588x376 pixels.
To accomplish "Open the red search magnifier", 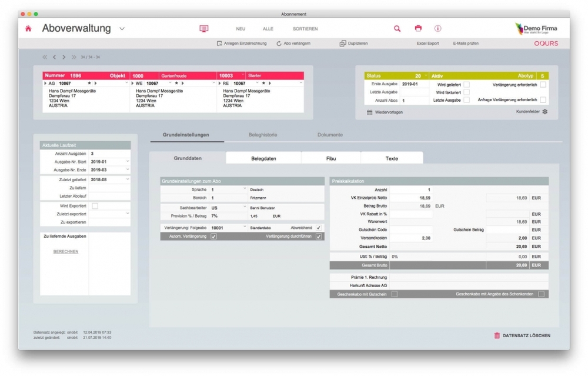I will click(x=397, y=28).
